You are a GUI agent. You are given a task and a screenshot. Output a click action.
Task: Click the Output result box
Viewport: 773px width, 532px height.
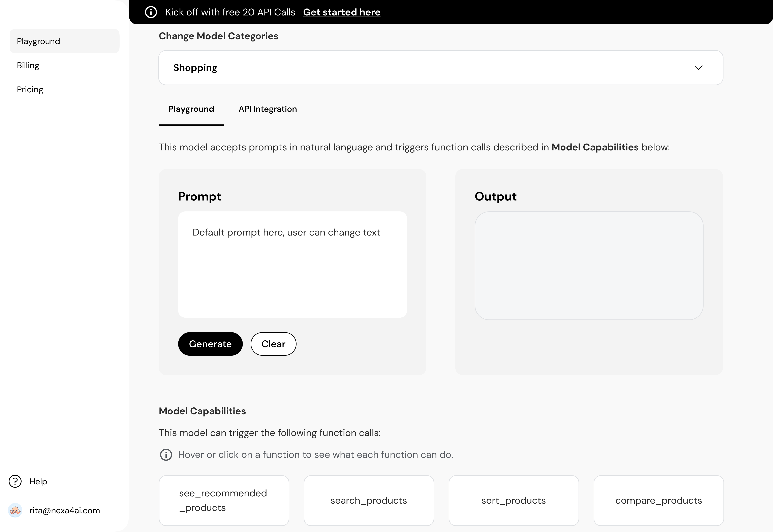pyautogui.click(x=589, y=265)
